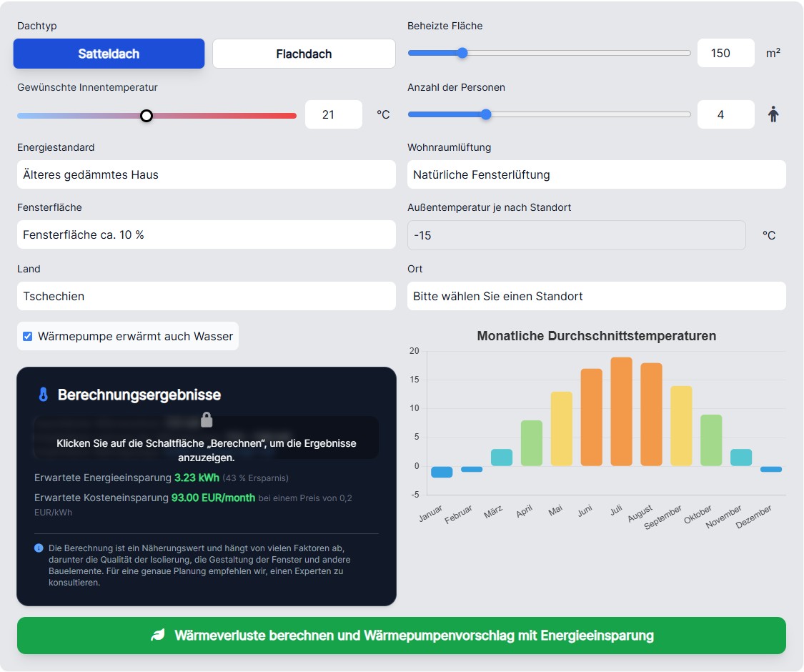
Task: Click the Juli bar in the temperature chart
Action: 621,412
